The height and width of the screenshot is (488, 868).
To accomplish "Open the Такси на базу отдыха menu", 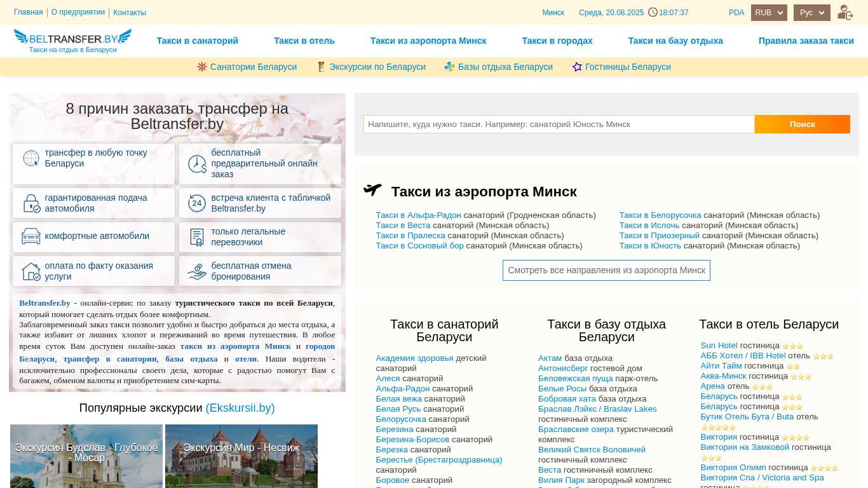I will click(675, 41).
